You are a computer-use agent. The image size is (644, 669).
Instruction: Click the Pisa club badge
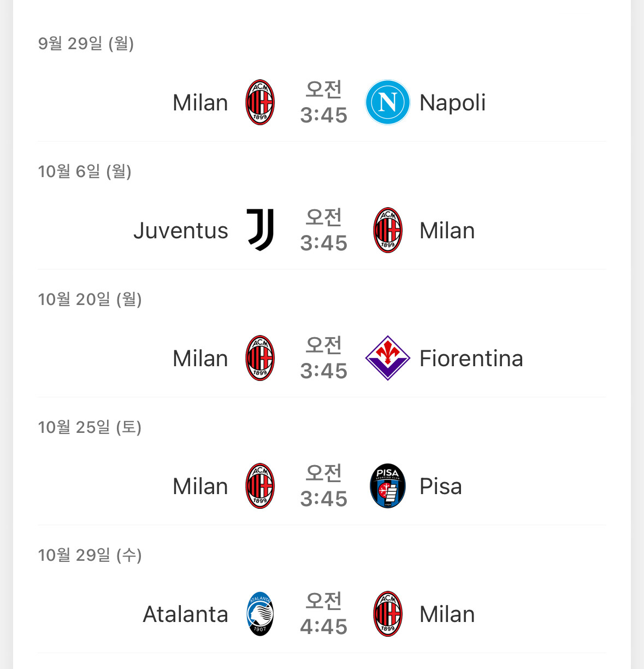coord(387,486)
